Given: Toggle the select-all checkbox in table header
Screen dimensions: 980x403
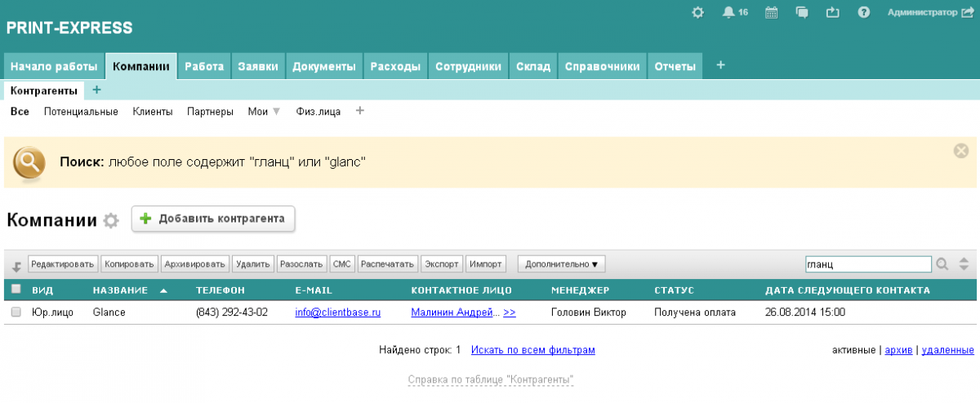Looking at the screenshot, I should [16, 289].
